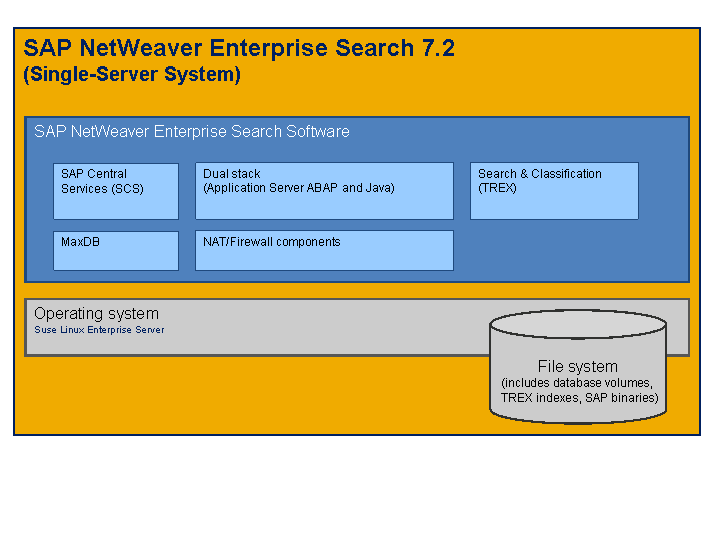The width and height of the screenshot is (720, 540).
Task: Click the SAP NetWeaver Enterprise Search Software heading
Action: [x=191, y=132]
